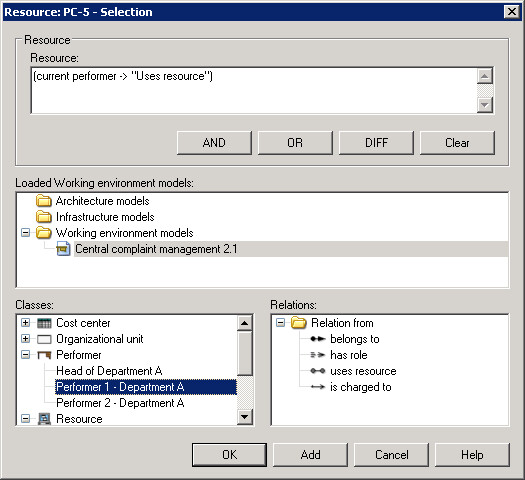Select Head of Department A performer
The height and width of the screenshot is (480, 525).
(109, 371)
